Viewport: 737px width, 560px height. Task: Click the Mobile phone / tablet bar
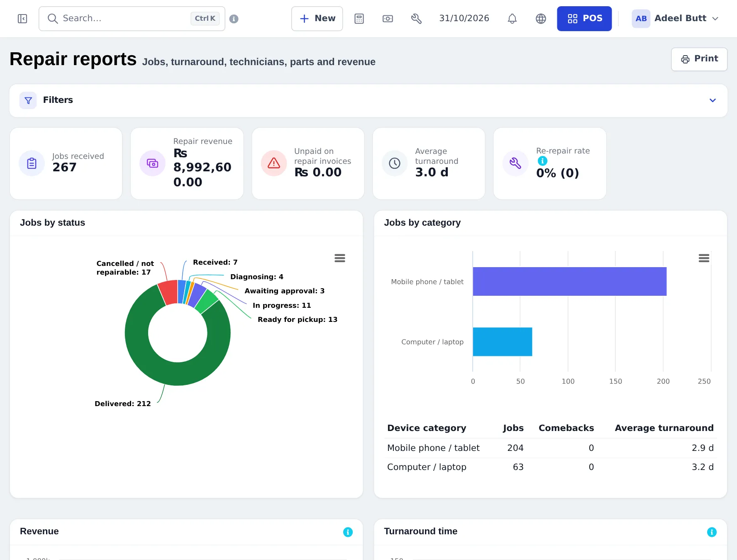tap(569, 281)
